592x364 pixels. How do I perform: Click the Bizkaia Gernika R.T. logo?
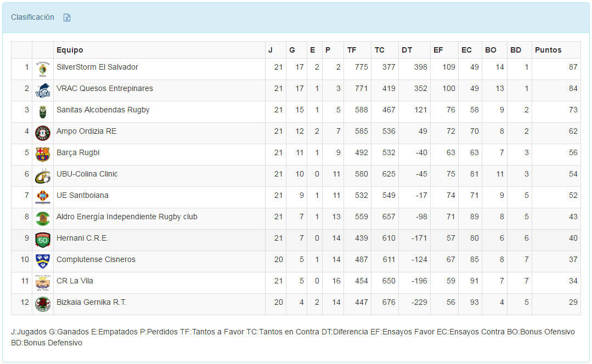click(43, 304)
